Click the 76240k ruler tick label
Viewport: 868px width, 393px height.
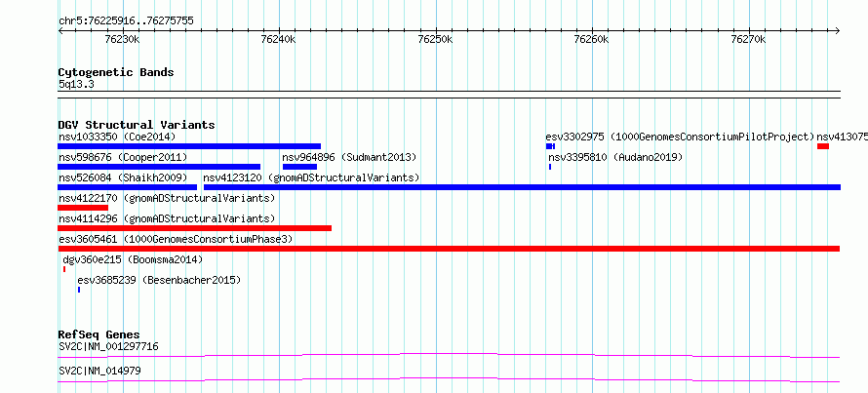click(279, 40)
